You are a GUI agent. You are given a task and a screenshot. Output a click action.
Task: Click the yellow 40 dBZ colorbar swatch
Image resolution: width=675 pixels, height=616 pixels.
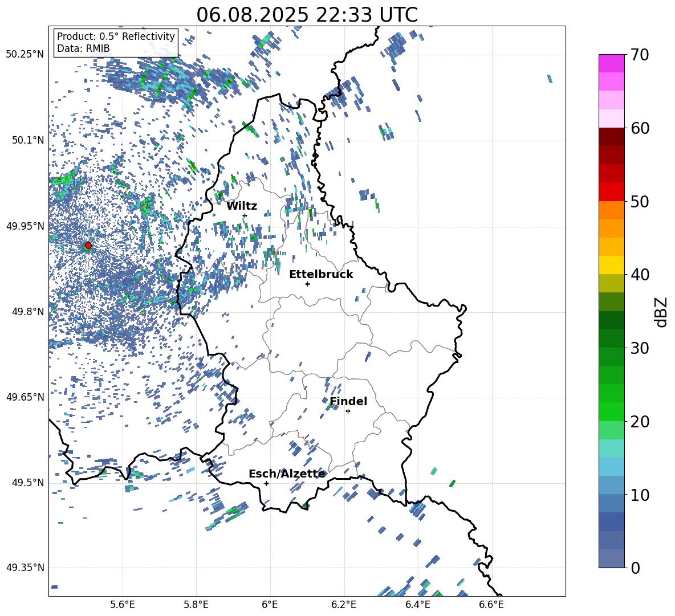click(612, 266)
